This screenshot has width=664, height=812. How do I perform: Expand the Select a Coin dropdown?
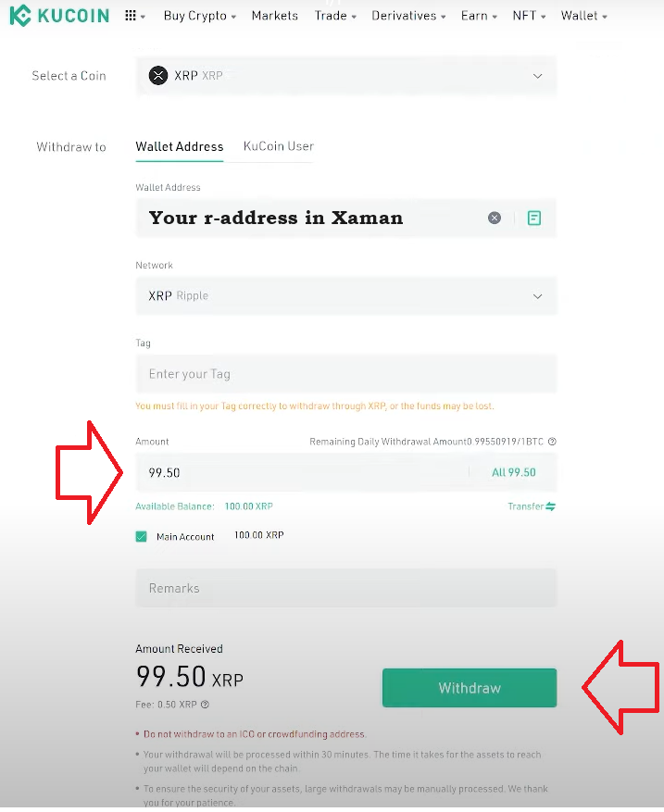537,76
